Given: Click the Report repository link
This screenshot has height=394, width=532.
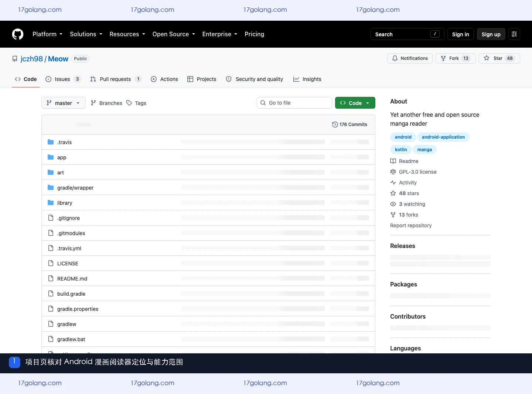Looking at the screenshot, I should click(411, 225).
